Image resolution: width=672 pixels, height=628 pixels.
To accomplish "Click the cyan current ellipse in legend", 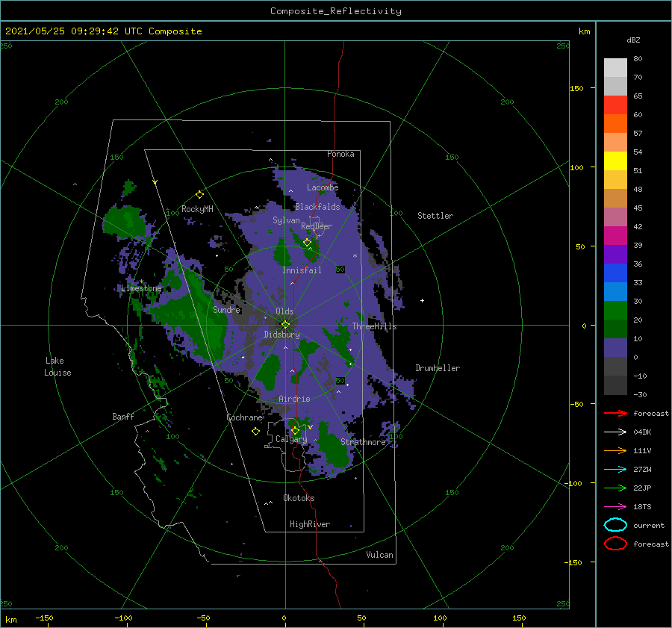I will [x=615, y=525].
